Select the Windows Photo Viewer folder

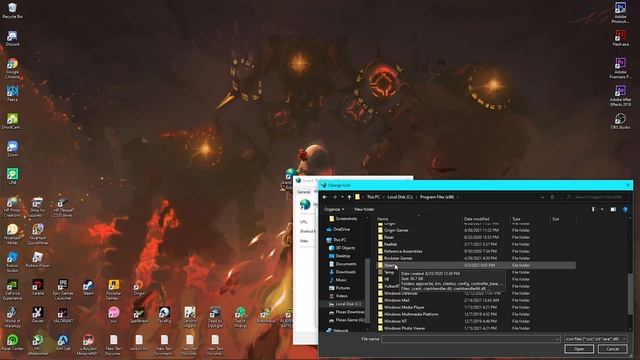pos(476,328)
